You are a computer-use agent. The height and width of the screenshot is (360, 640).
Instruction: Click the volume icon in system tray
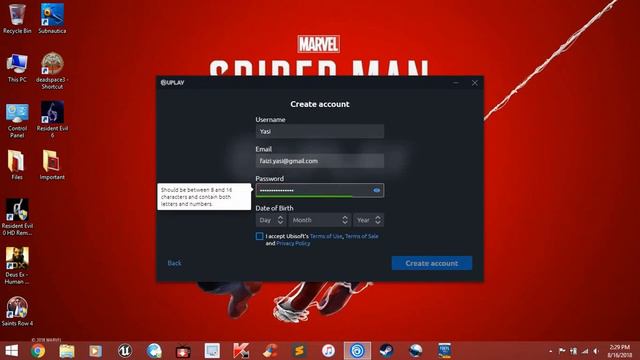pyautogui.click(x=596, y=351)
